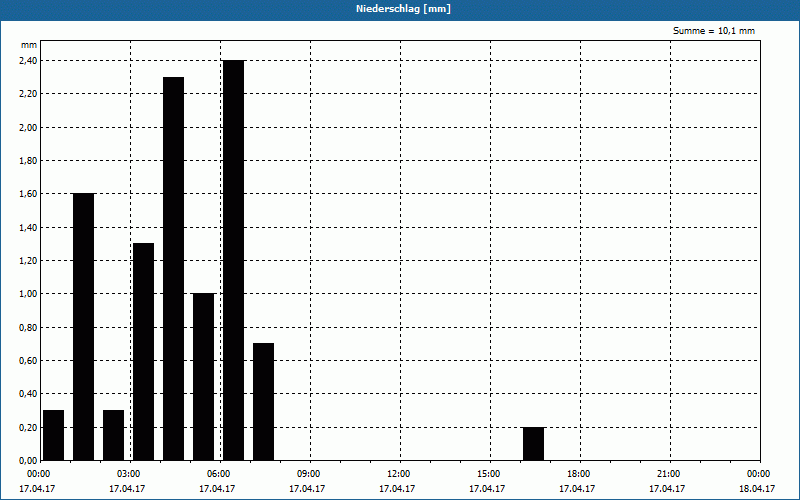Click the 1,60 mm precipitation bar

pyautogui.click(x=84, y=327)
